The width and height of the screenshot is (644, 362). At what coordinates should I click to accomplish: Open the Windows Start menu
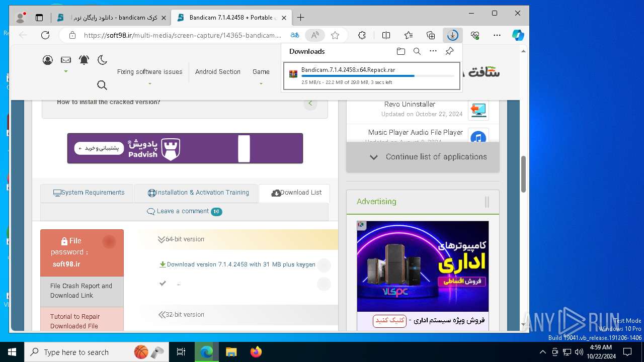pos(12,352)
